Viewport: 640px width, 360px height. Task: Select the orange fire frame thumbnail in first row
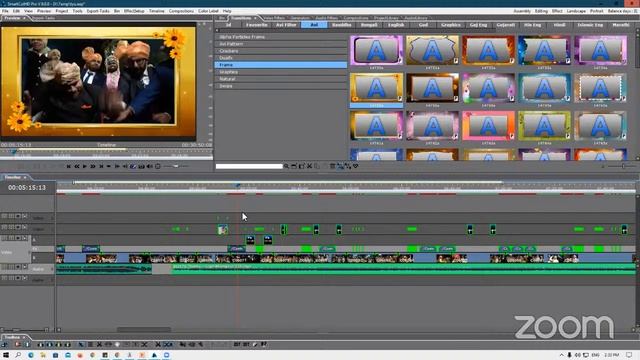[488, 50]
